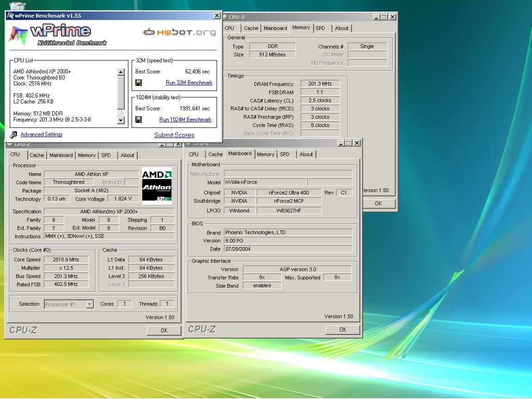Click the CPU-Z Memory window title icon

tap(226, 17)
